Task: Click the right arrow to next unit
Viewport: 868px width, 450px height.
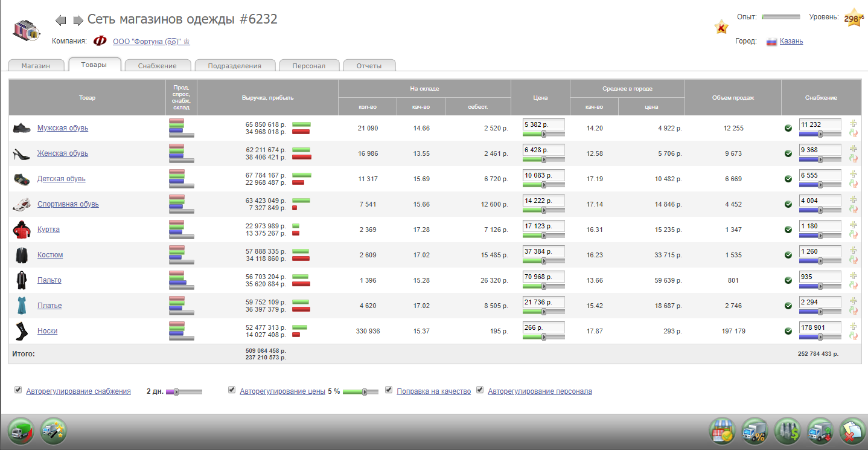Action: [78, 21]
